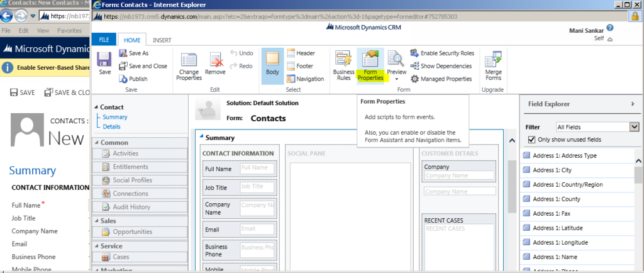The width and height of the screenshot is (644, 273).
Task: Click the form canvas vertical scrollbar
Action: 512,187
